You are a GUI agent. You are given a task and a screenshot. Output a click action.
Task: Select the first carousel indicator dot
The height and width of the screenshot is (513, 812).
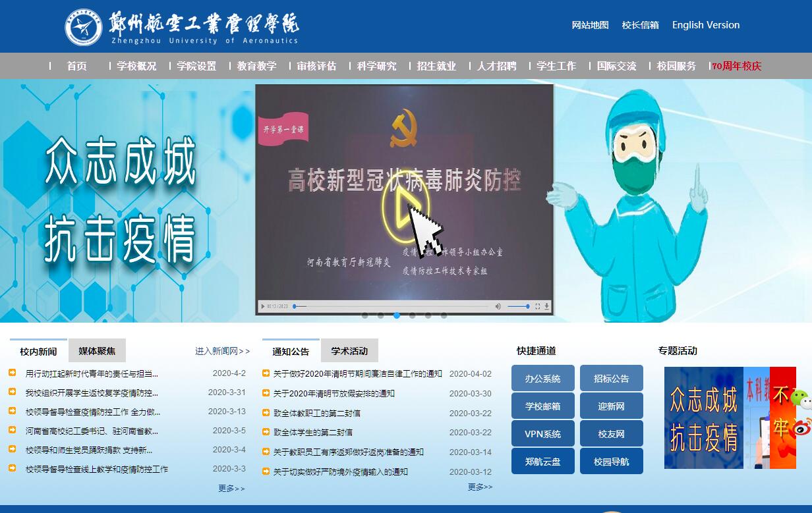tap(365, 315)
